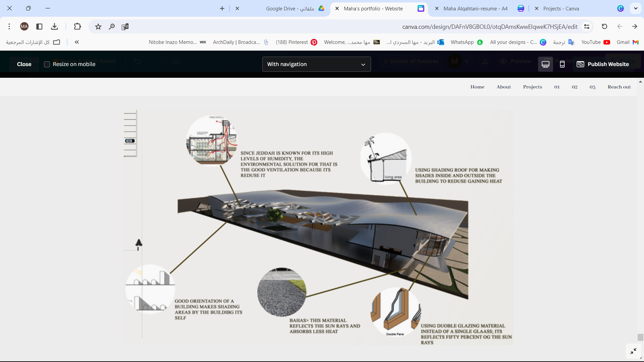Viewport: 644px width, 362px height.
Task: Switch to Maha Alqahtani-resume tab
Action: 475,9
